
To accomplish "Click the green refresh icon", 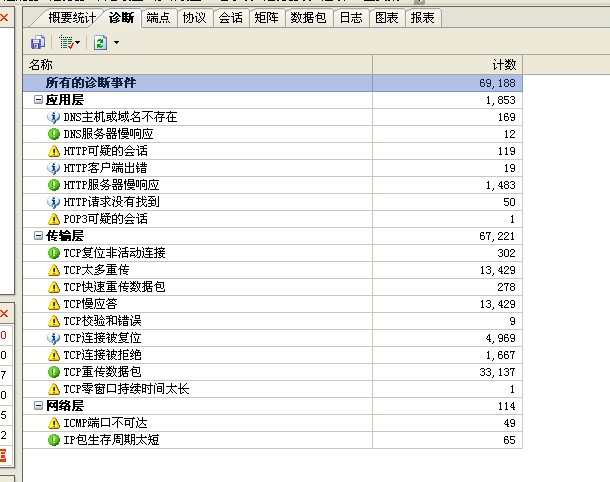I will click(x=100, y=42).
